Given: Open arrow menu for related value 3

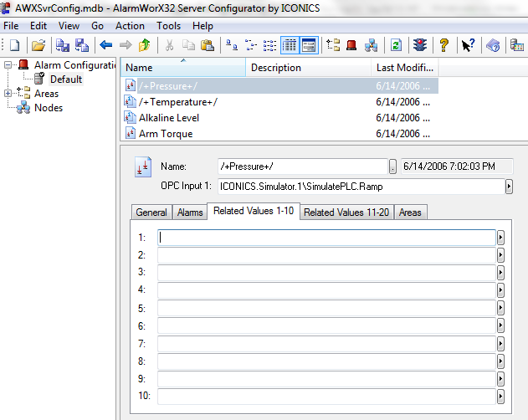Looking at the screenshot, I should tap(500, 273).
